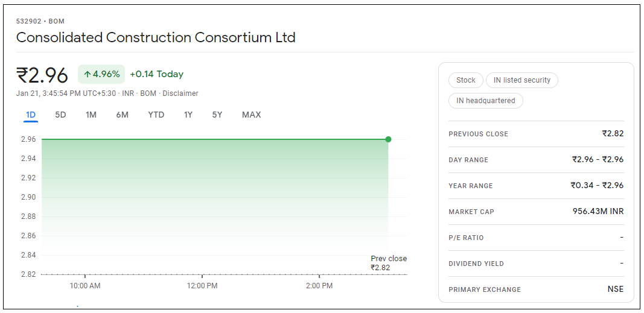
Task: Click the DIVIDEND YIELD label
Action: pyautogui.click(x=476, y=264)
